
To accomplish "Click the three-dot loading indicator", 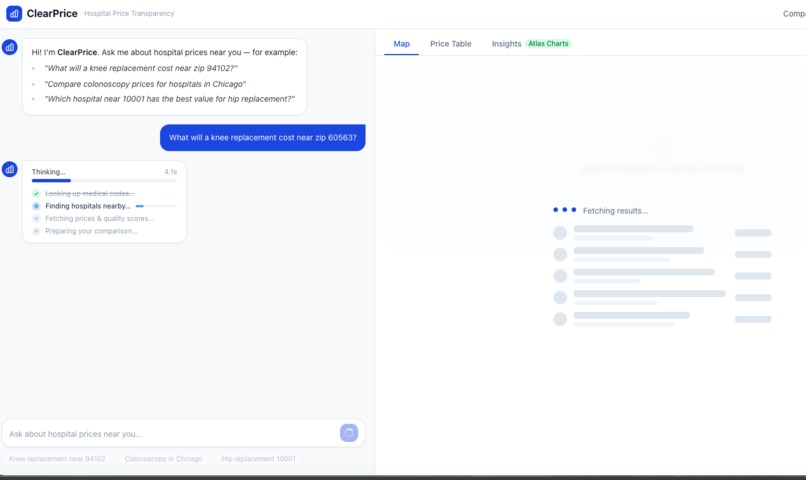I will point(564,210).
